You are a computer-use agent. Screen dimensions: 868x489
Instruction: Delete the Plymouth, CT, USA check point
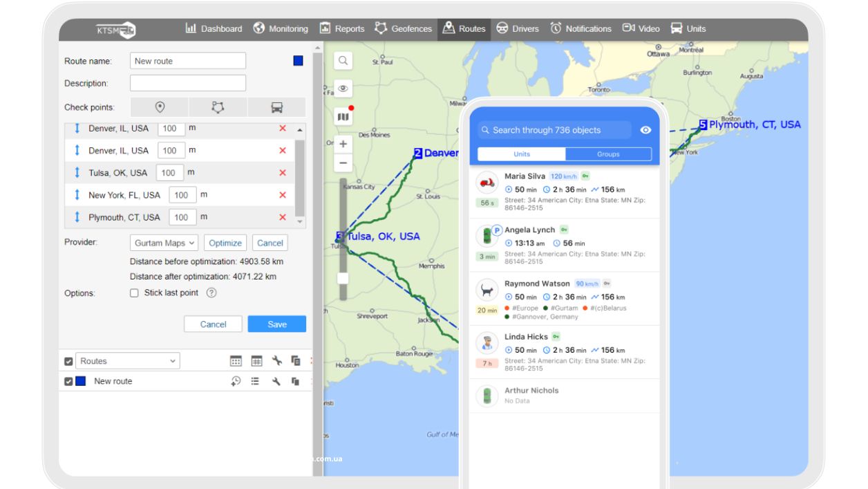283,217
